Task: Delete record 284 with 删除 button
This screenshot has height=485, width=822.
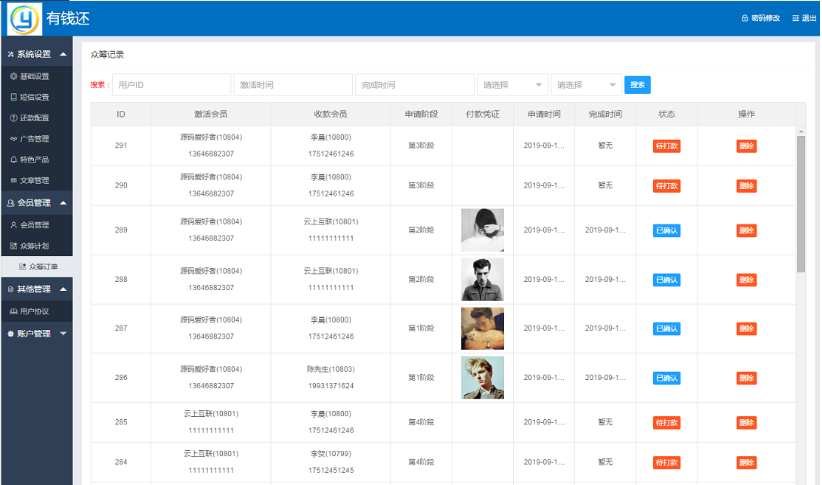Action: [x=747, y=462]
